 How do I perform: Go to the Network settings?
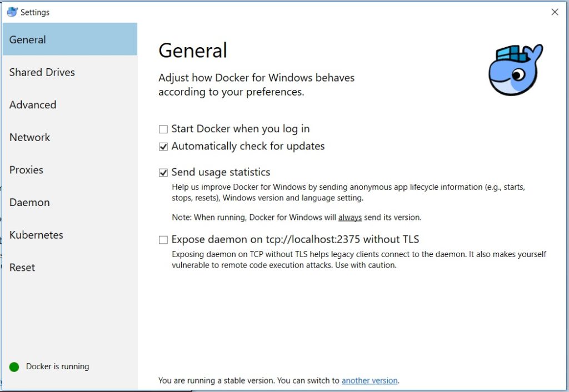tap(70, 138)
